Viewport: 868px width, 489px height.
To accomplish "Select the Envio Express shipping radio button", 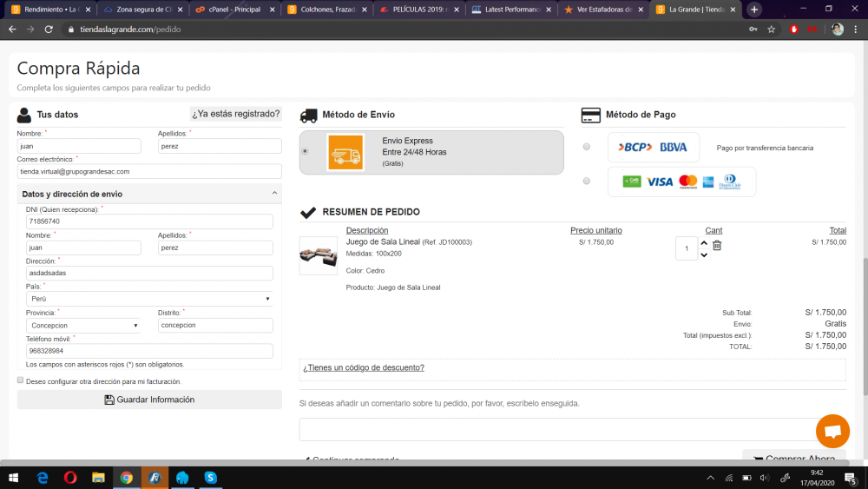I will 305,151.
